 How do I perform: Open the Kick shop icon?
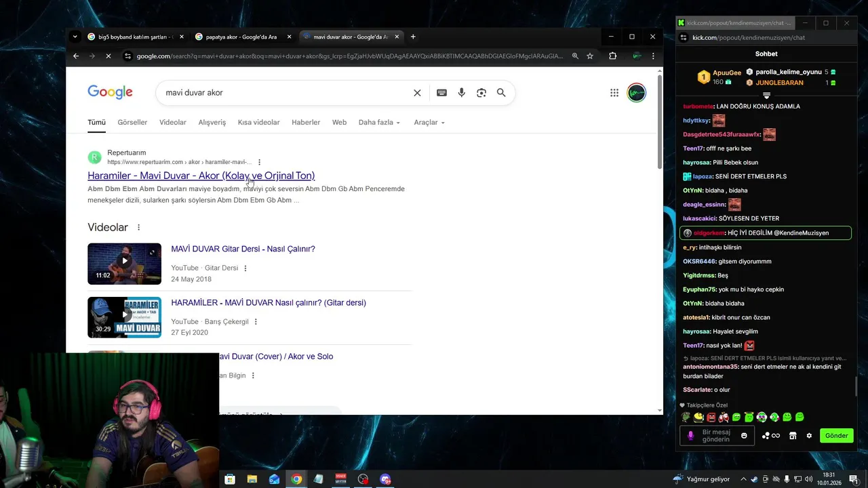793,436
